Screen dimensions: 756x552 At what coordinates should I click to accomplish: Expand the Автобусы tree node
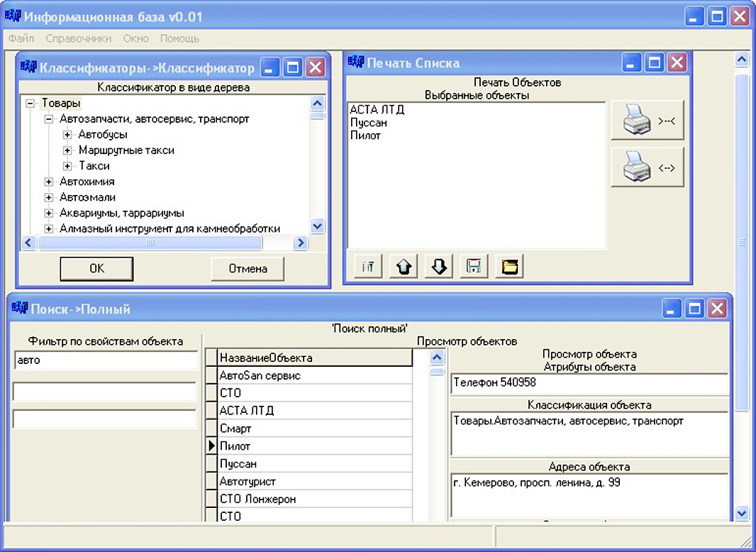(x=67, y=135)
